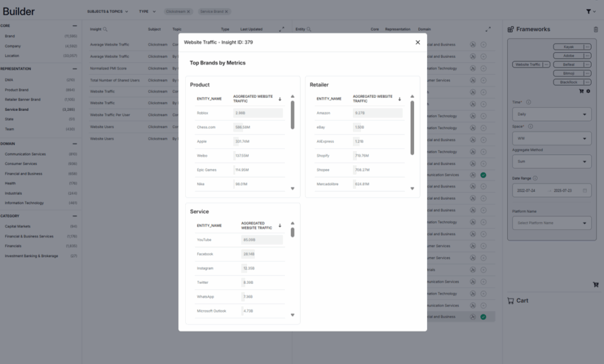Collapse the CORE section
604x364 pixels.
75,26
